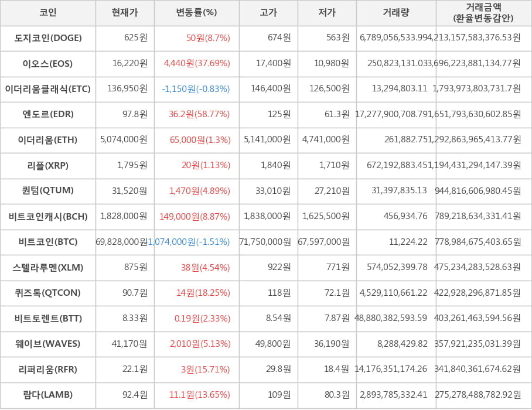Click the 고가 column header
The width and height of the screenshot is (532, 410).
268,12
